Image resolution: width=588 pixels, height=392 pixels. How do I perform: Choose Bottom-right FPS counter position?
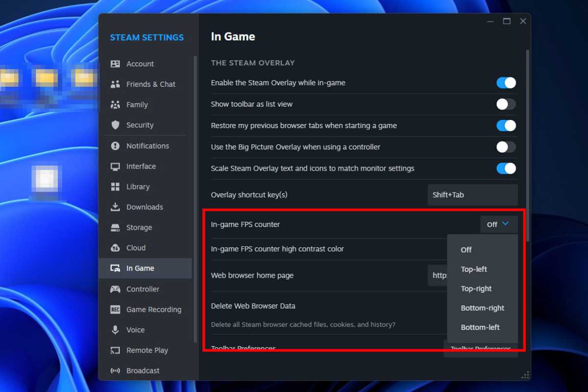(x=483, y=308)
